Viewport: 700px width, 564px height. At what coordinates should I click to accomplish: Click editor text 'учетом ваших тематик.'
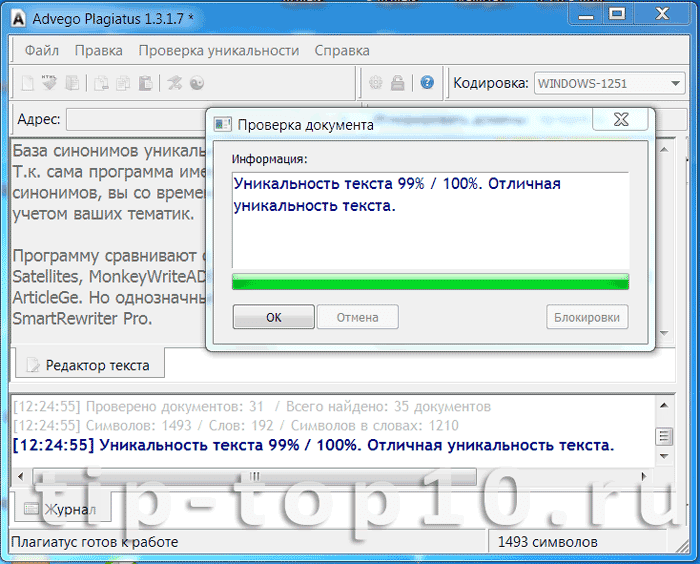click(103, 214)
